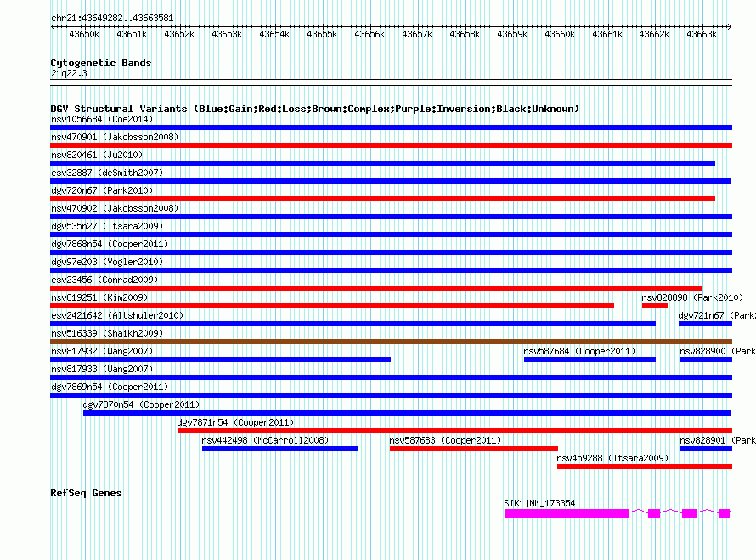Select nsv587683 (Cooper2011) red bar
Viewport: 756px width, 560px height.
tap(474, 449)
